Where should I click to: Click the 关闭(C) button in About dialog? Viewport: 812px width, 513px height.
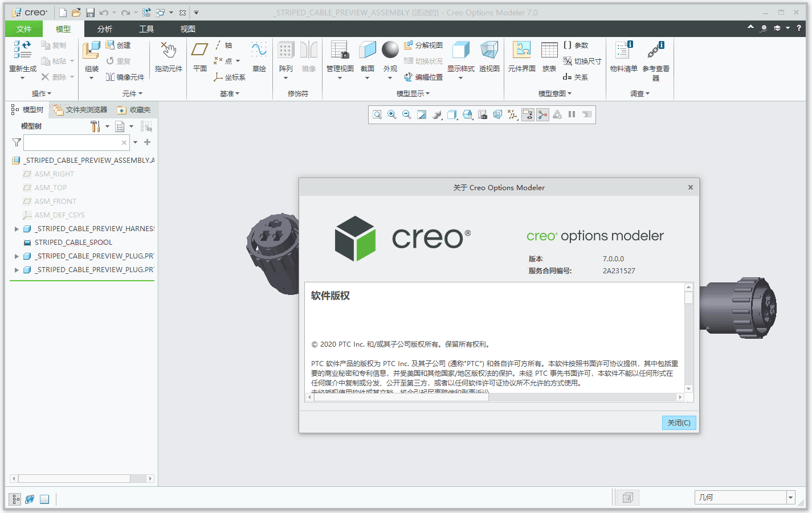[679, 422]
